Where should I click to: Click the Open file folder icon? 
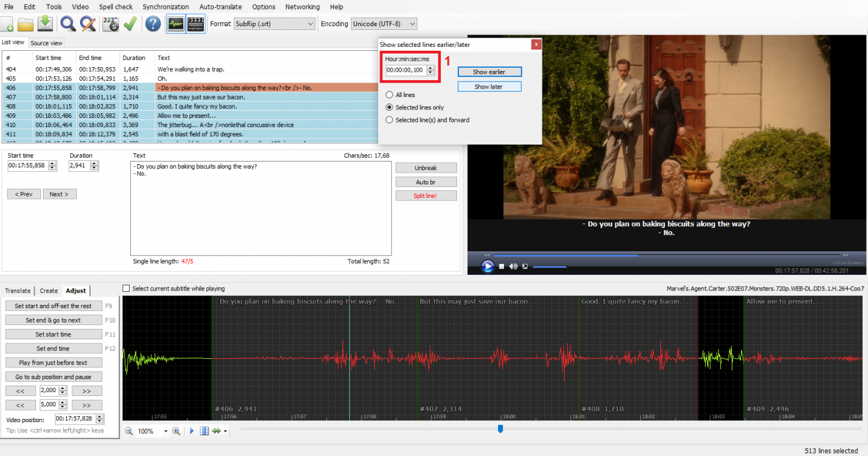pyautogui.click(x=25, y=24)
